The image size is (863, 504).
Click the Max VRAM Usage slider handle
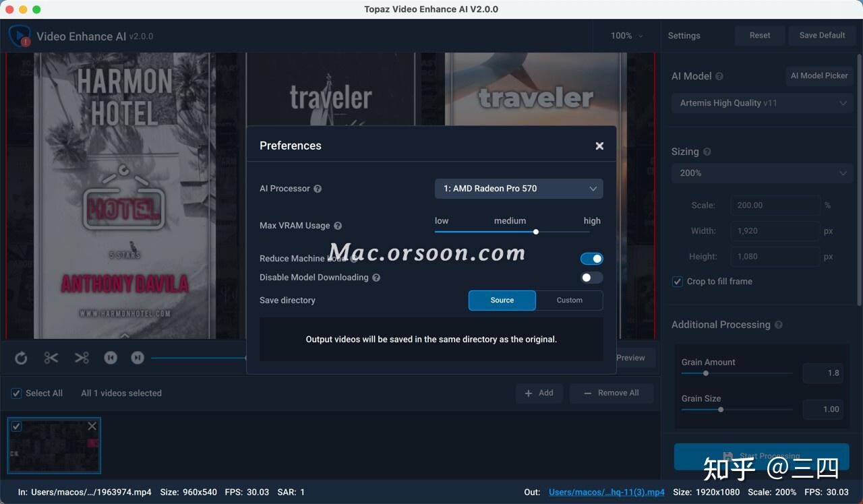(x=536, y=232)
